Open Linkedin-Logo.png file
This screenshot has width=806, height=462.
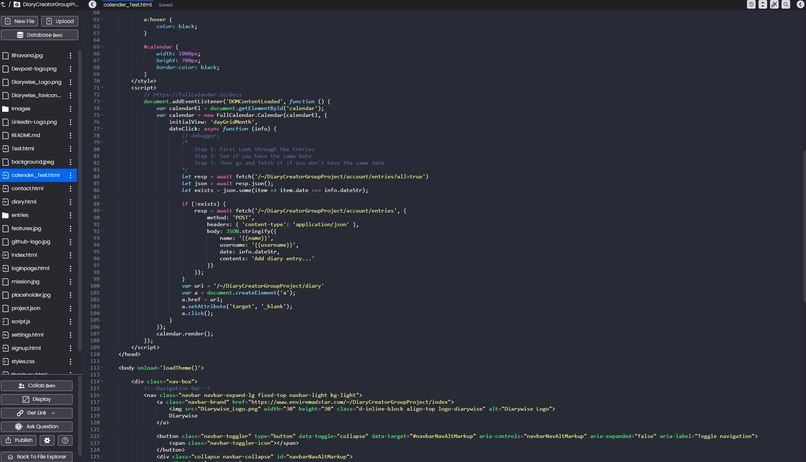[34, 122]
